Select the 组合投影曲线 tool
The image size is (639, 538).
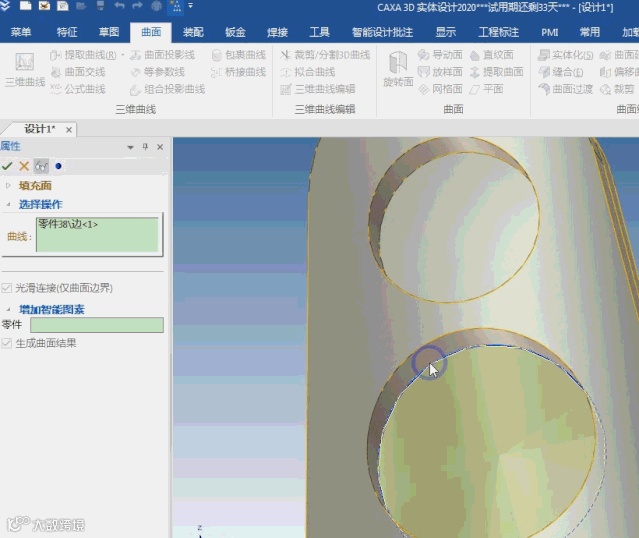[x=167, y=89]
